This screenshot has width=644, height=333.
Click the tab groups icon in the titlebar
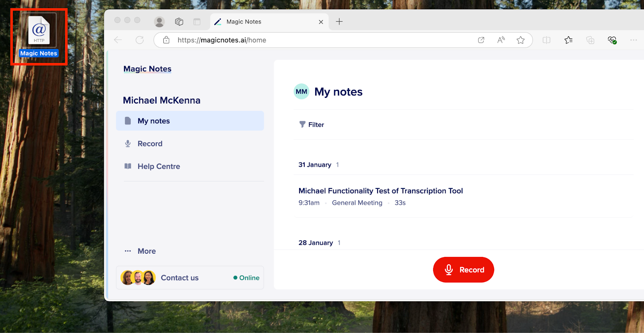(x=179, y=22)
